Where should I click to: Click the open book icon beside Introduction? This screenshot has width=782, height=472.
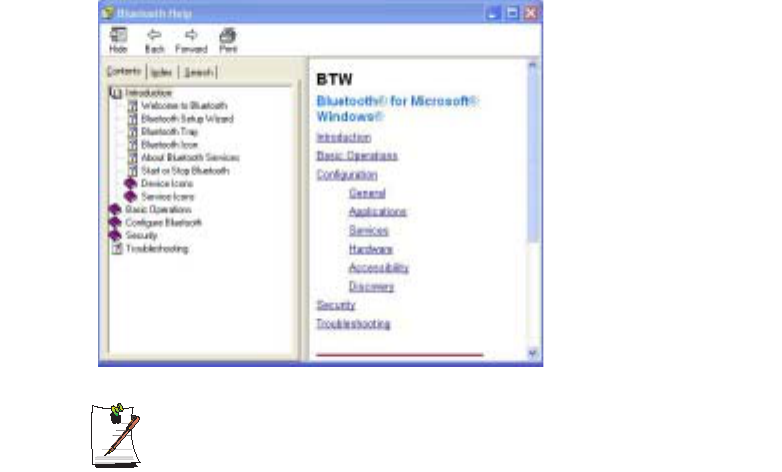click(x=116, y=93)
